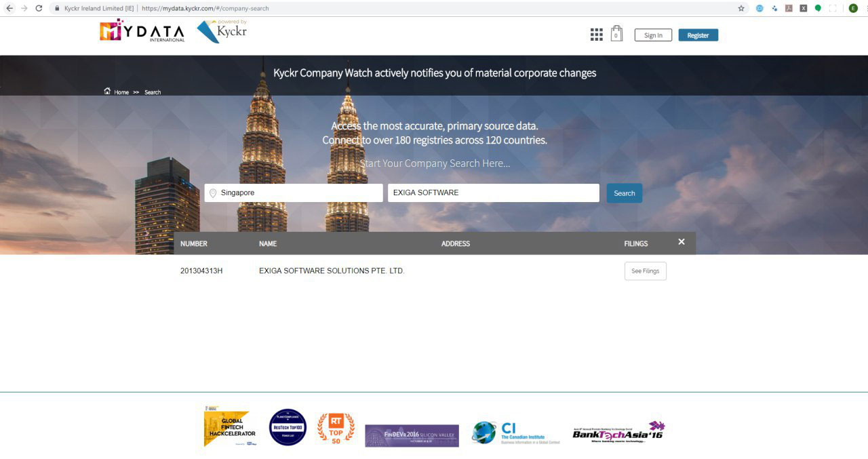Bookmark page with the star icon
Image resolution: width=868 pixels, height=459 pixels.
pyautogui.click(x=741, y=8)
